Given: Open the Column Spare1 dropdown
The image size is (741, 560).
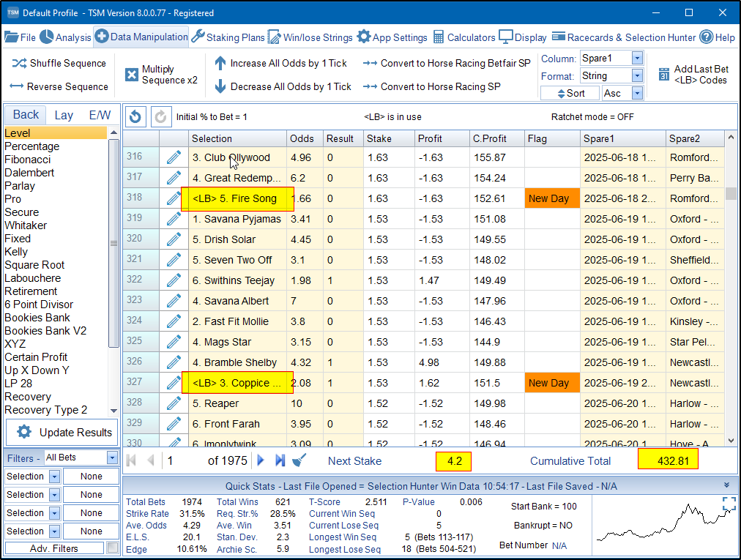Looking at the screenshot, I should pos(636,58).
